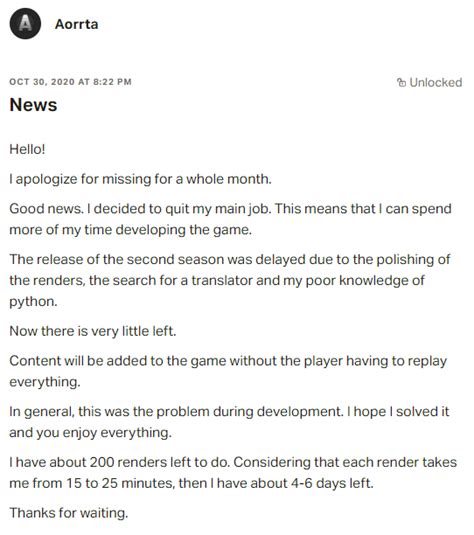Click the 'everything.' line after replay

pos(45,382)
